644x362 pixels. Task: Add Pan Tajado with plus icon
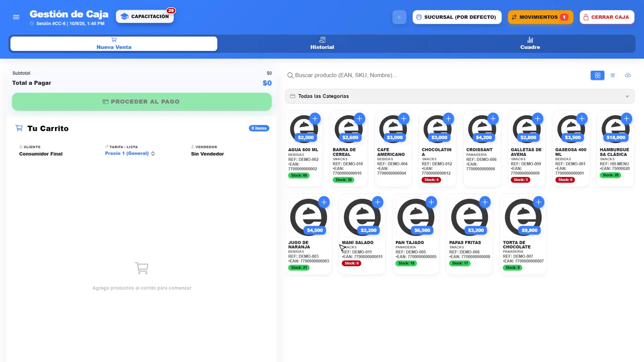tap(431, 202)
